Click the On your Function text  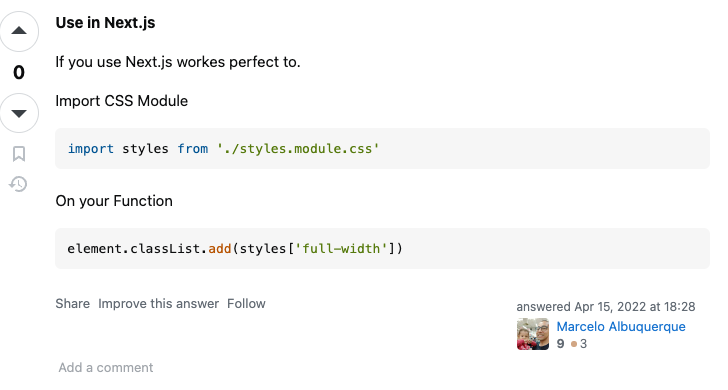point(114,201)
